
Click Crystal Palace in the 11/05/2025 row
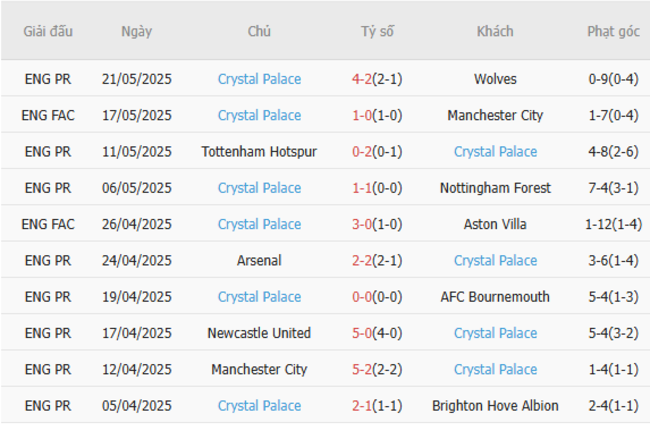pyautogui.click(x=495, y=151)
